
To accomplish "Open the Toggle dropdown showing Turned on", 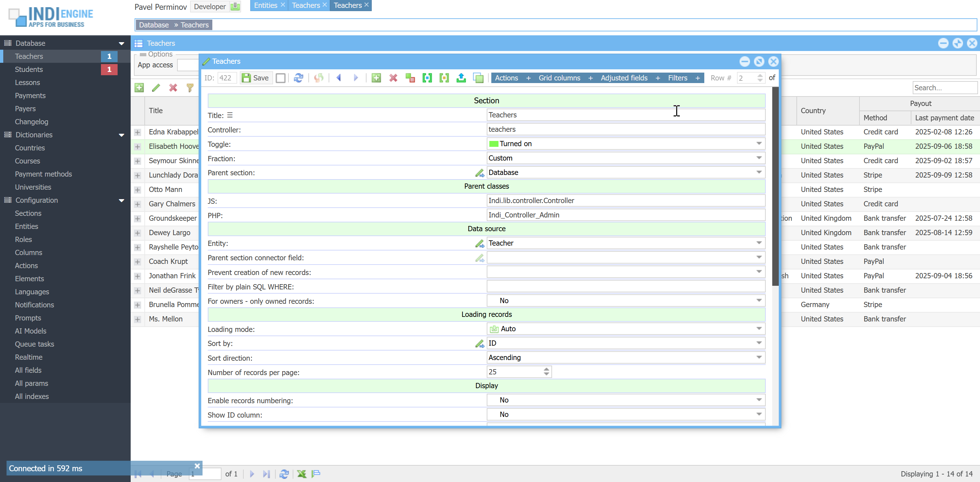I will [x=759, y=144].
